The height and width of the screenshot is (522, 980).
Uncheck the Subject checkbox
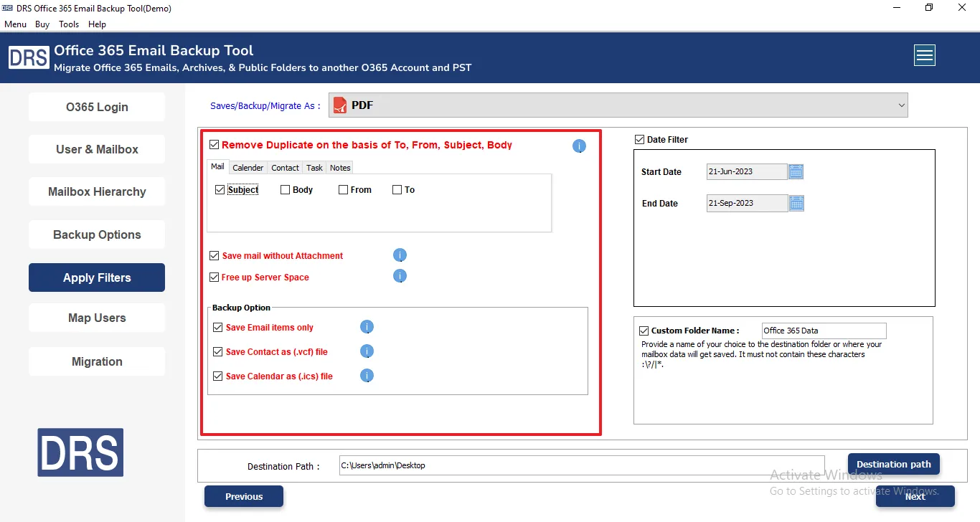pos(220,190)
